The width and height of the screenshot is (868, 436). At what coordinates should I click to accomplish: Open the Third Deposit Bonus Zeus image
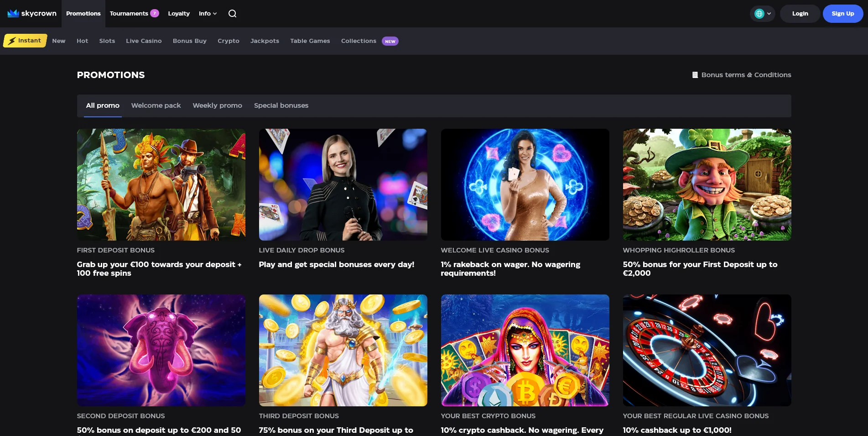coord(343,350)
